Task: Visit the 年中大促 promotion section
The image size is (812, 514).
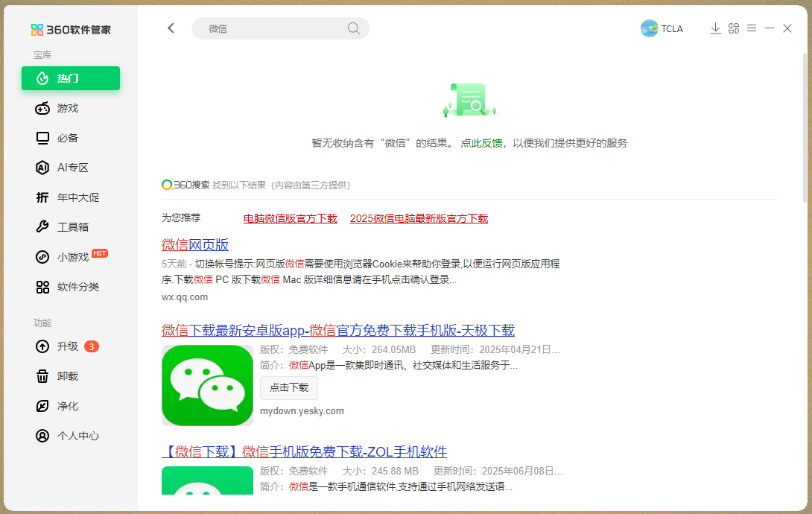Action: tap(71, 197)
